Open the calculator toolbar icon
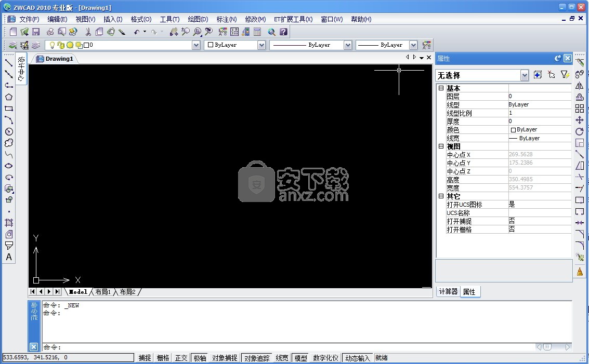This screenshot has width=589, height=364. 257,32
